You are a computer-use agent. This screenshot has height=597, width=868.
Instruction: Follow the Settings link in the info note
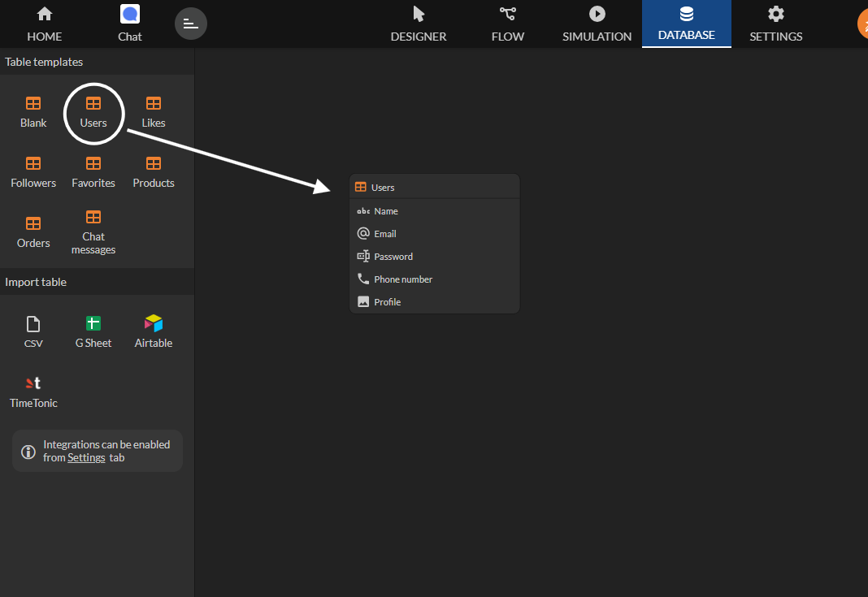[86, 457]
